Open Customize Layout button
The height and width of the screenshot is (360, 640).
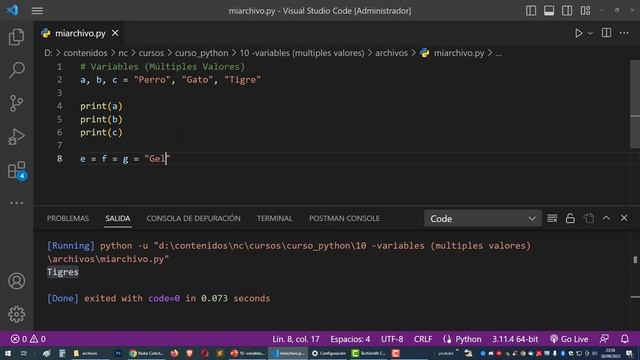585,11
